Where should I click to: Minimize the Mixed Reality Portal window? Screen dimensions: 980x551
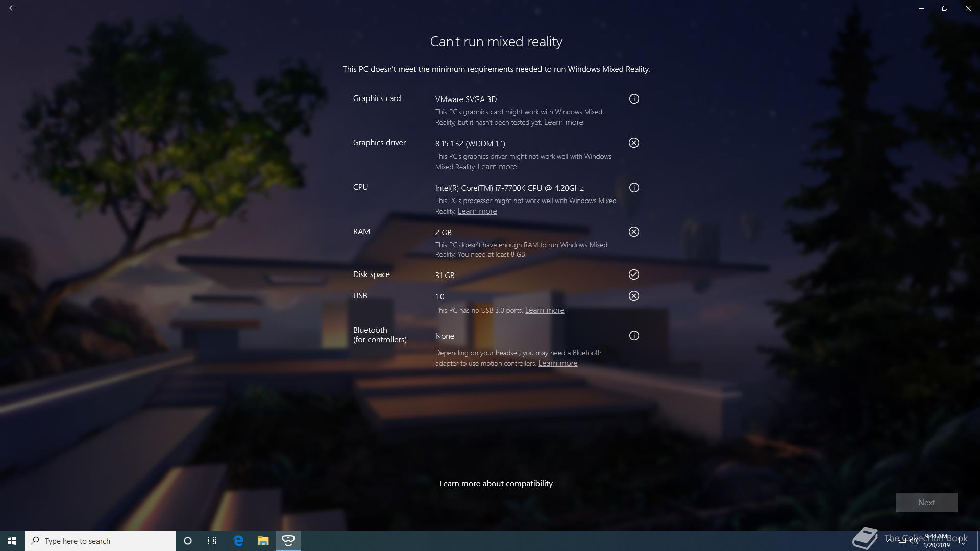tap(921, 8)
